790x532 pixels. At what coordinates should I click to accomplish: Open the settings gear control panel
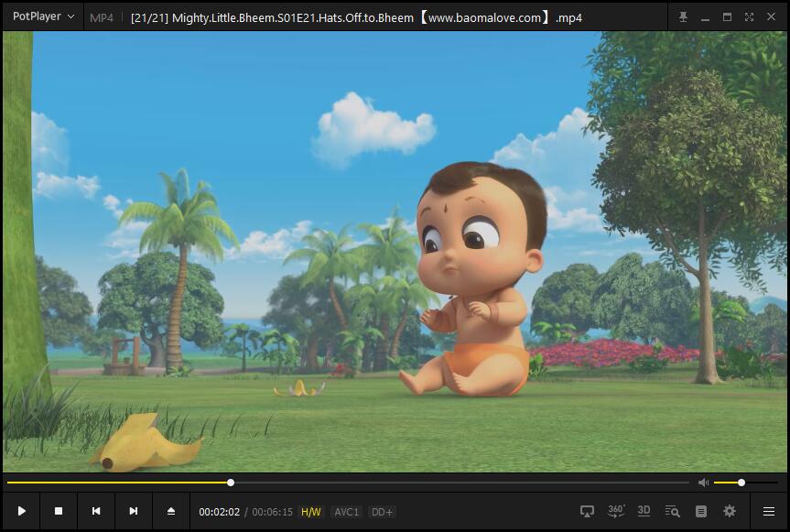pos(729,511)
